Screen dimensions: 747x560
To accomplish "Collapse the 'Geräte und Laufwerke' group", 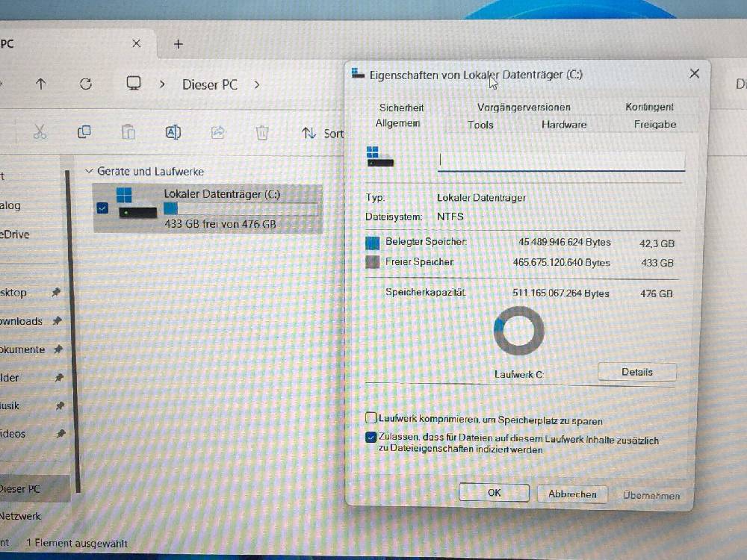I will [89, 171].
